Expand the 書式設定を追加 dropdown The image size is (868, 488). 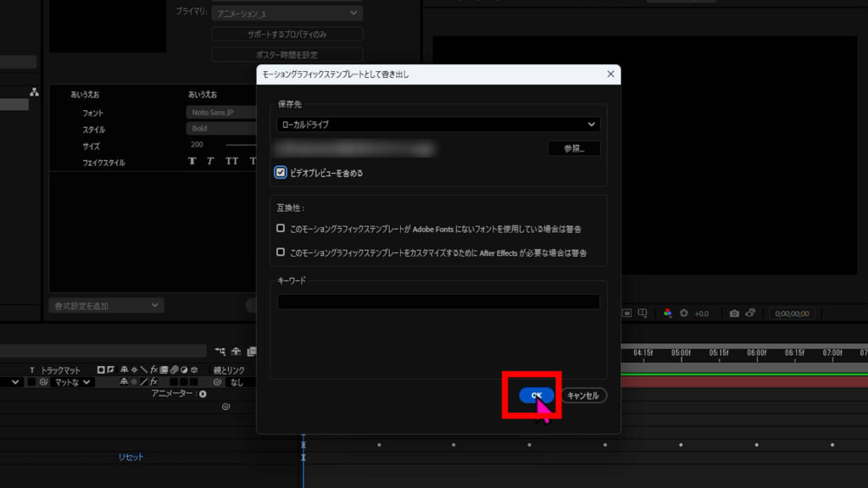(x=106, y=305)
